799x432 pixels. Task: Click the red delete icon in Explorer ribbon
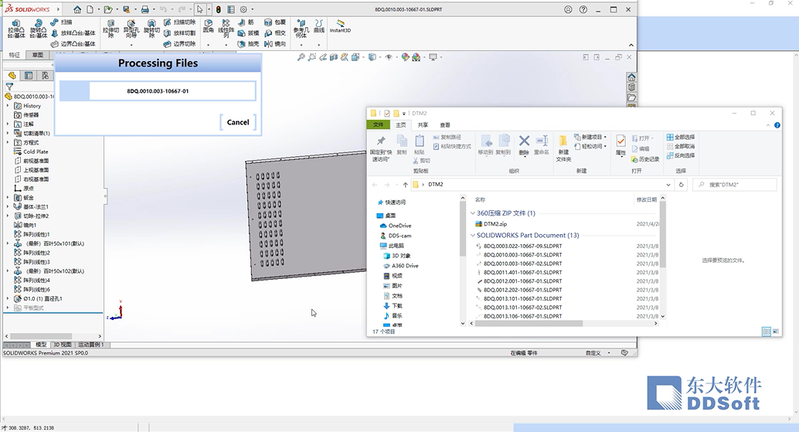[524, 141]
